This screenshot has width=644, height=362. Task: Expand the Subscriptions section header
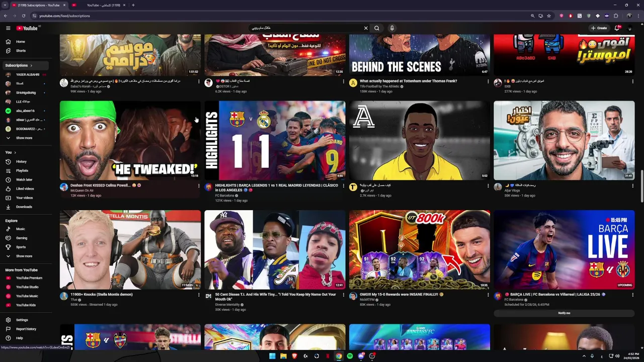pyautogui.click(x=19, y=65)
